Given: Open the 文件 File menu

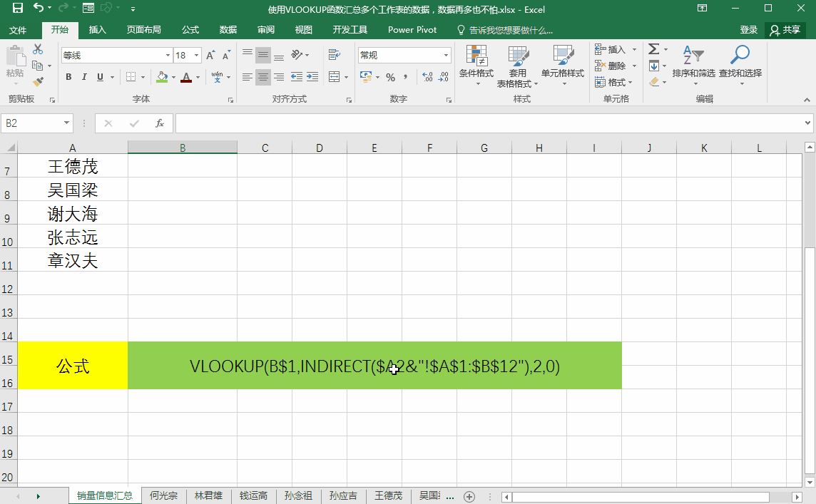Looking at the screenshot, I should (18, 30).
